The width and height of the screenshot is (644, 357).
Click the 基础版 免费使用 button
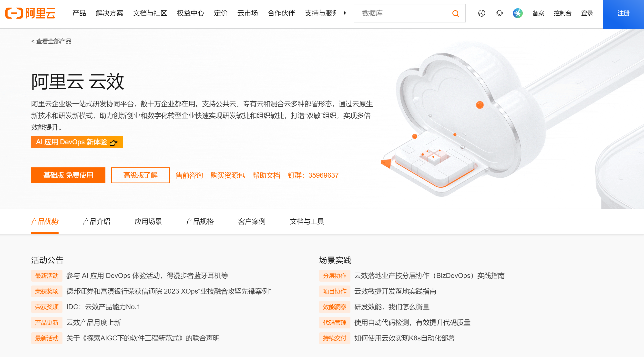click(68, 175)
